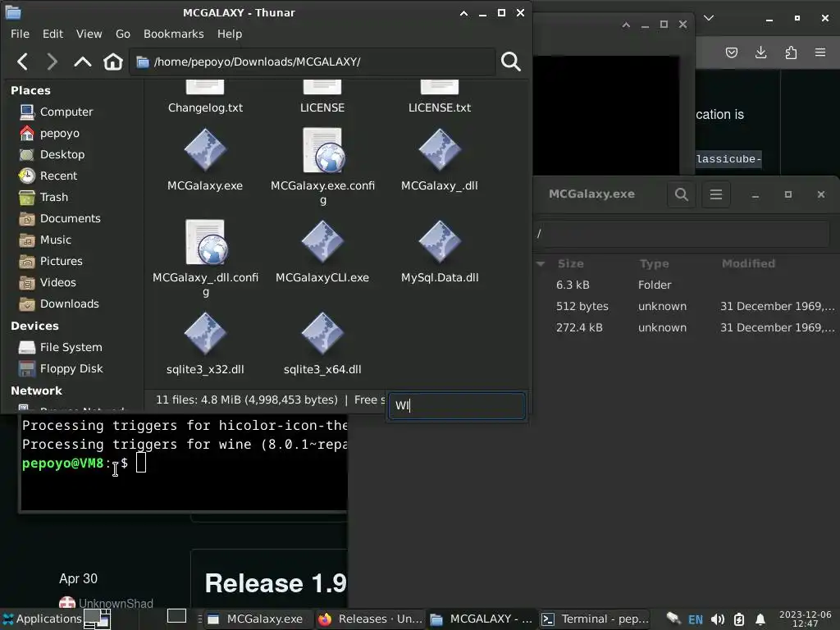
Task: Open volume control speaker icon
Action: pos(717,620)
